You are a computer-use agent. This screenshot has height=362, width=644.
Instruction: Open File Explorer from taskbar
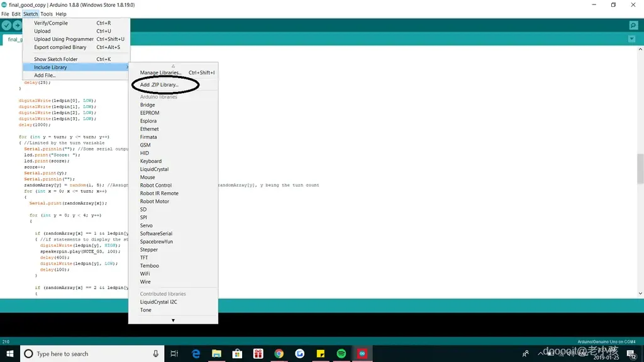pyautogui.click(x=216, y=354)
